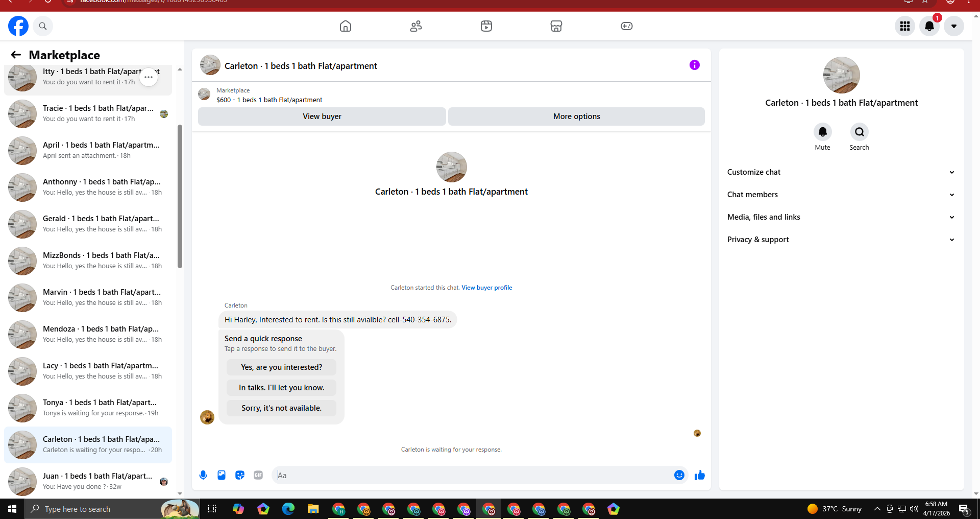Click the View buyer profile link
The height and width of the screenshot is (519, 980).
coord(487,288)
